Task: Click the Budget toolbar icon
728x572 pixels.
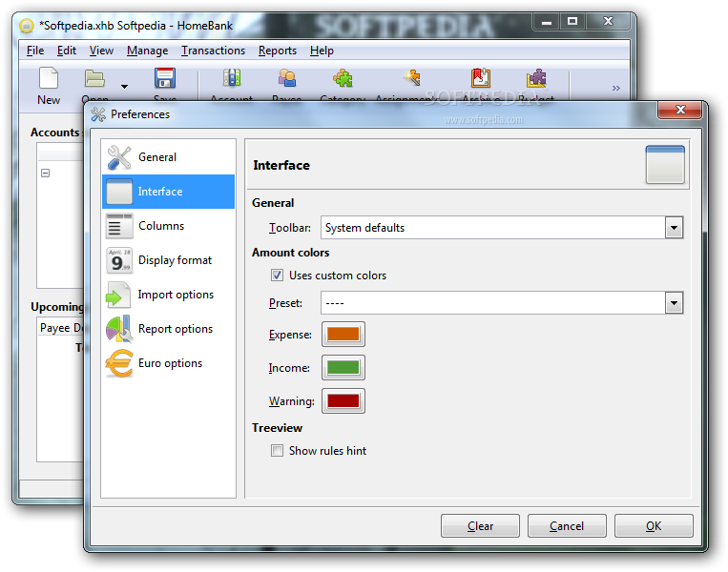Action: click(x=536, y=78)
